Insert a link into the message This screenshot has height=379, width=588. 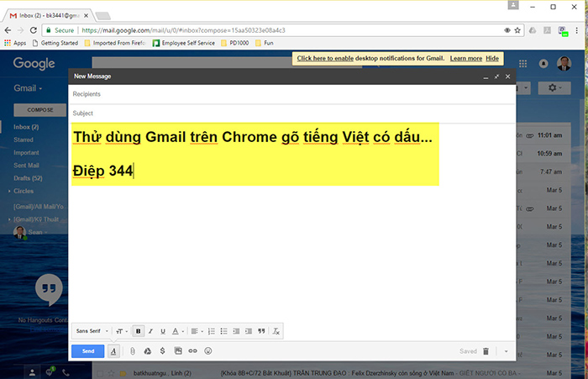pyautogui.click(x=192, y=351)
